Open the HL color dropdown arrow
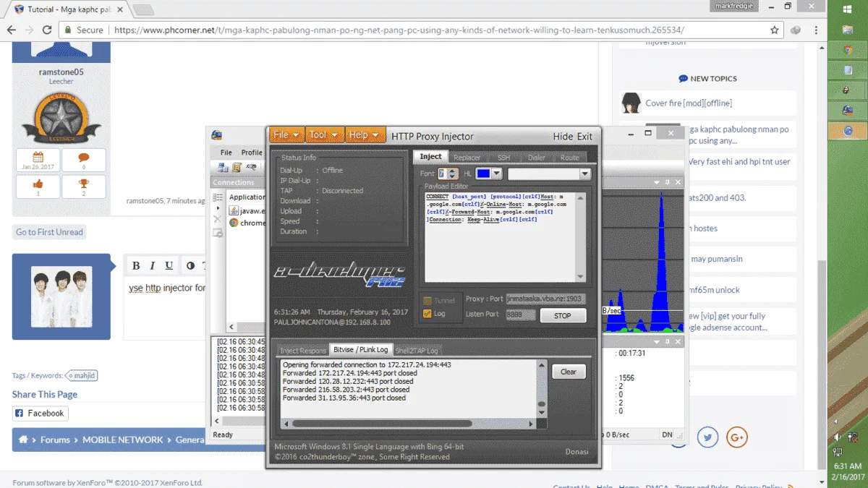The width and height of the screenshot is (868, 488). [497, 174]
